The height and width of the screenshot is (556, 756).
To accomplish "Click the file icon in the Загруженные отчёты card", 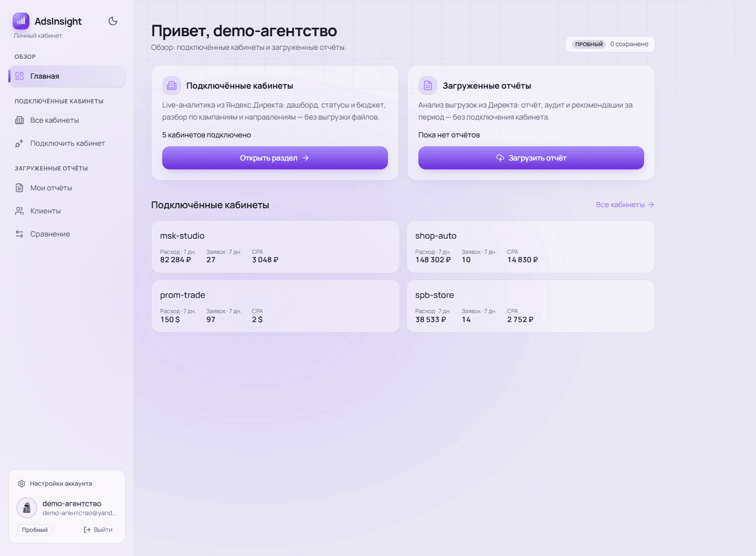I will [x=428, y=85].
